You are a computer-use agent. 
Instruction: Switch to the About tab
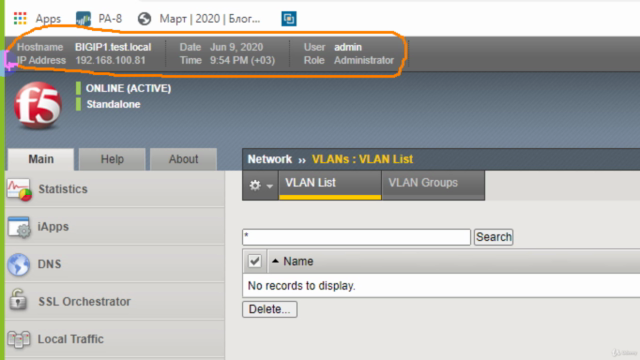(x=183, y=159)
